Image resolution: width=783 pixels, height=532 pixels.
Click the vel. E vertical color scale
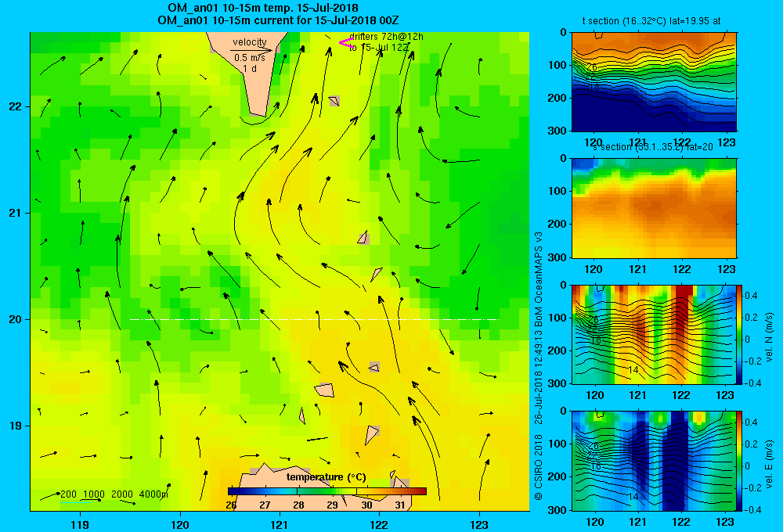click(740, 461)
